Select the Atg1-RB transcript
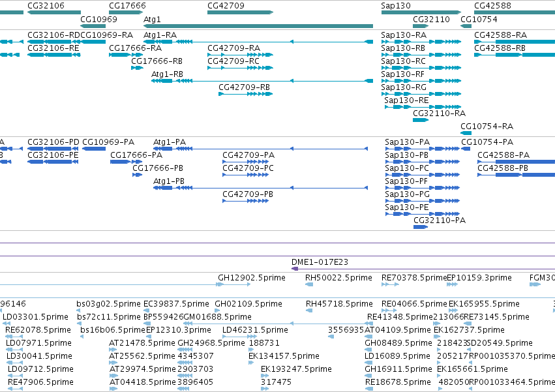Viewport: 555px width, 392px height. pos(262,81)
